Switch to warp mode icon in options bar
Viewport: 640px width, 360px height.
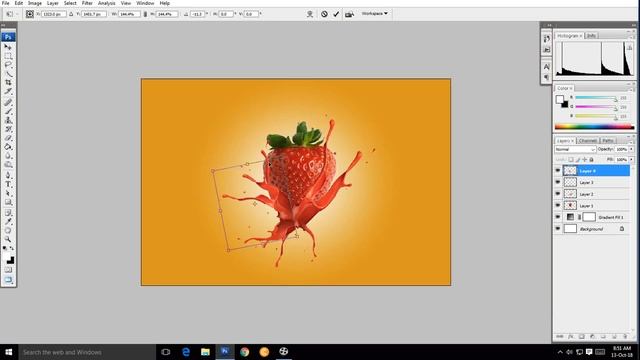[x=310, y=14]
